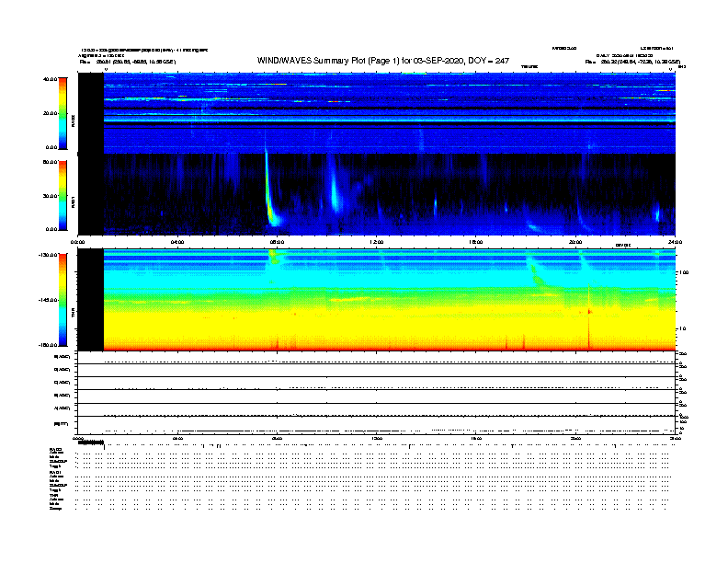
Task: Click the 20.00 label on RAD2 scale
Action: click(50, 113)
